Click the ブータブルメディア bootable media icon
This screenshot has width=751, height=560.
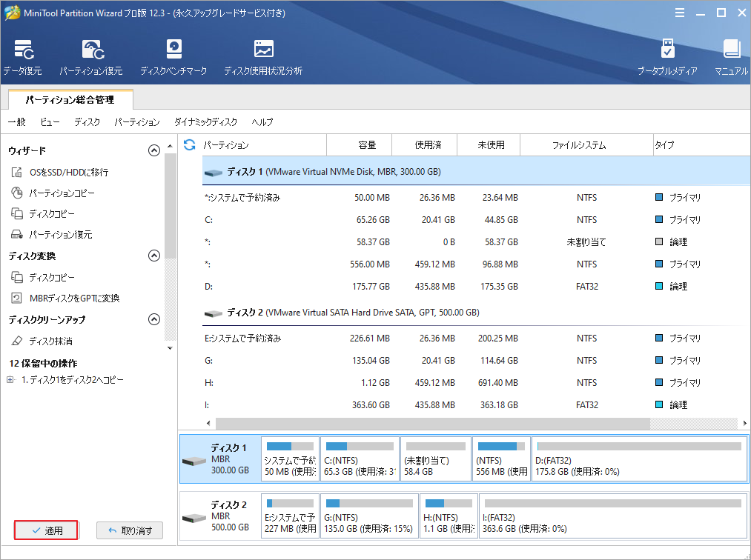pyautogui.click(x=669, y=56)
